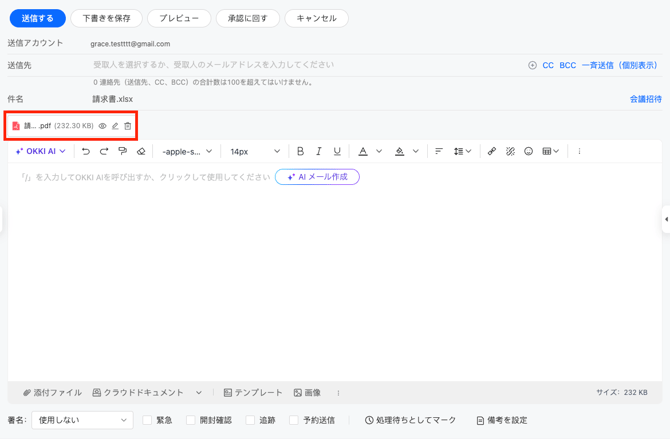Viewport: 670px width, 439px height.
Task: Save draft with 下書きを保存
Action: tap(106, 18)
